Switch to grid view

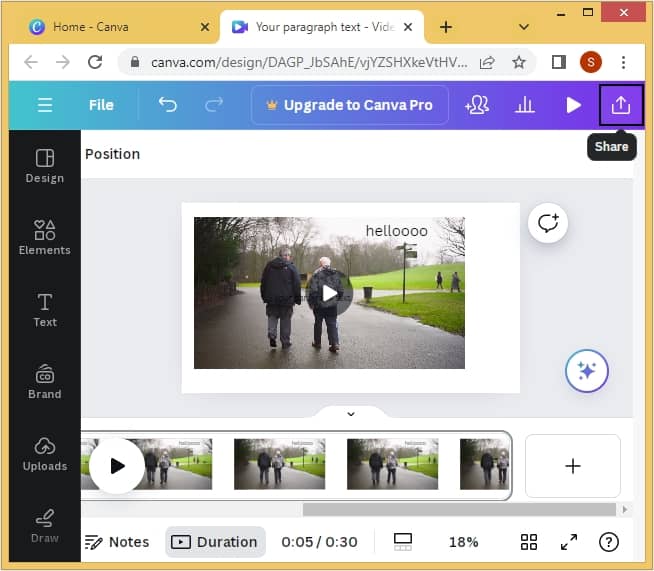pos(528,542)
